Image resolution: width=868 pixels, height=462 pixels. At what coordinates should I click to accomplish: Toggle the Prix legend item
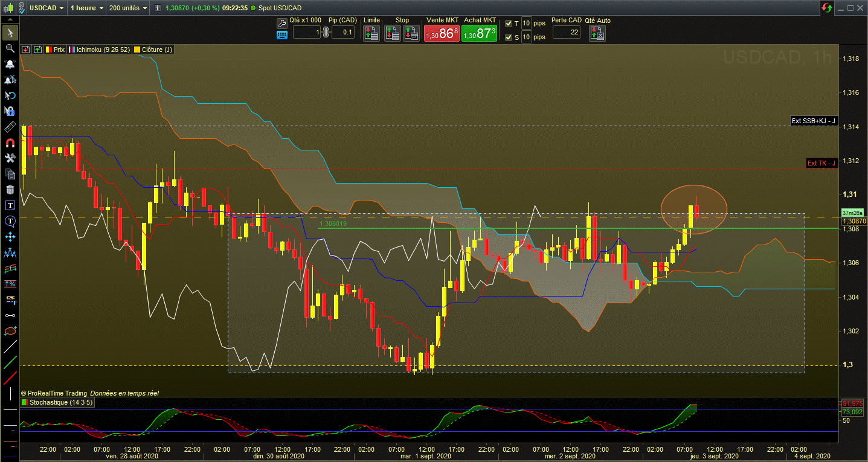[56, 50]
